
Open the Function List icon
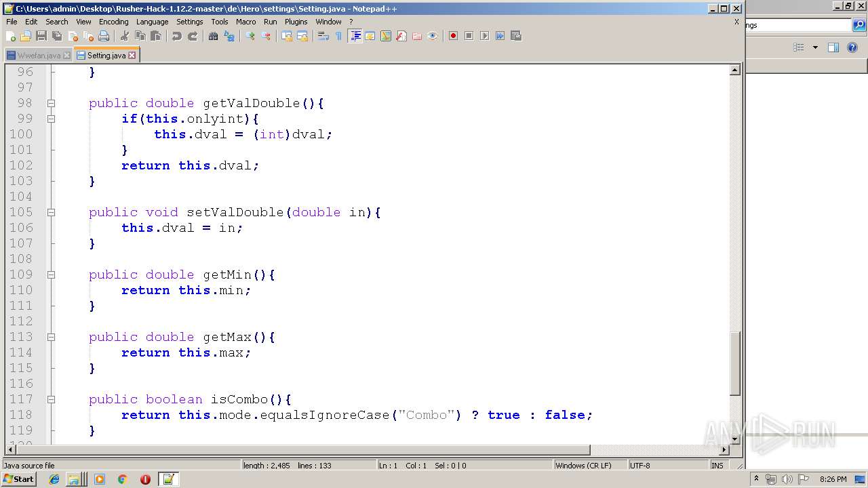401,36
